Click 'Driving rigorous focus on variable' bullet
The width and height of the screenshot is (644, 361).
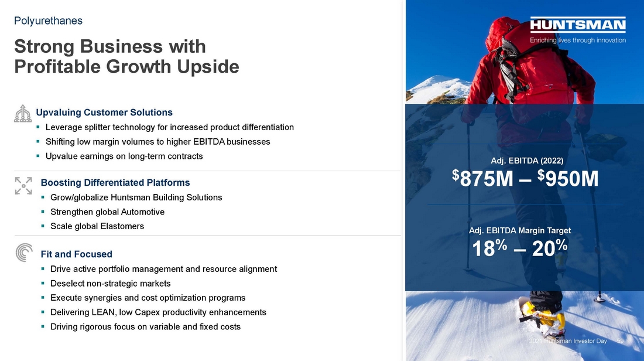(145, 326)
